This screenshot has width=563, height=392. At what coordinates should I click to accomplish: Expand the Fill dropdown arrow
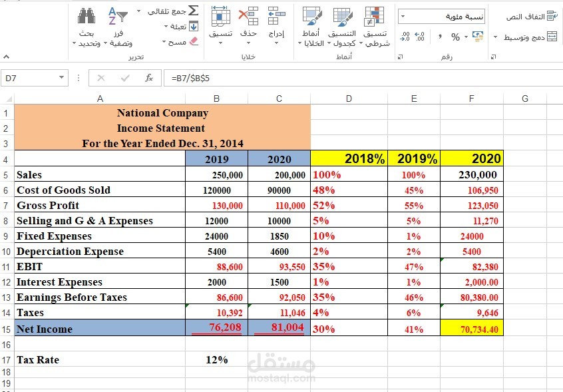coord(166,27)
